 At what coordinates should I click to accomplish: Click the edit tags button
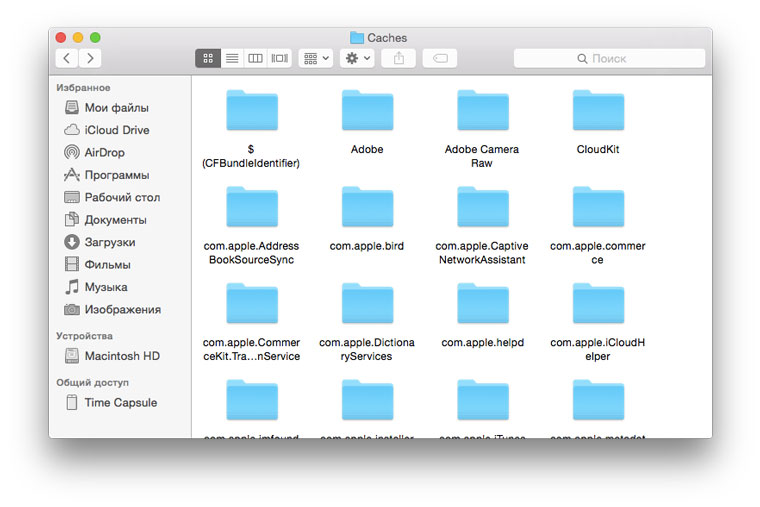pos(439,59)
